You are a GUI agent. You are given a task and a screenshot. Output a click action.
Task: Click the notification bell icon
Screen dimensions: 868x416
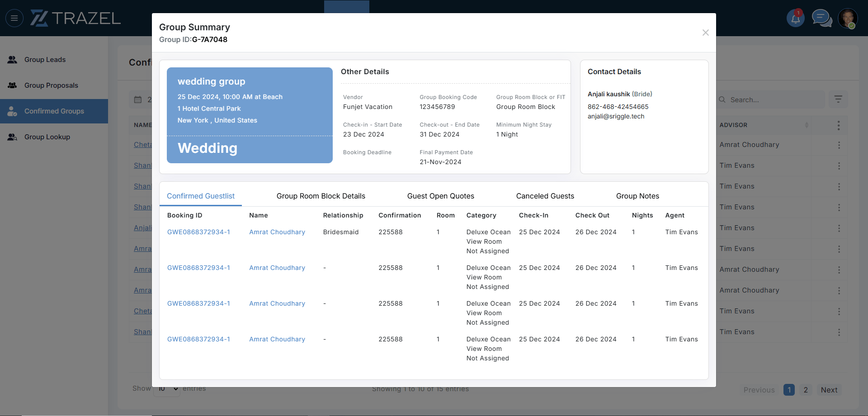pyautogui.click(x=795, y=19)
